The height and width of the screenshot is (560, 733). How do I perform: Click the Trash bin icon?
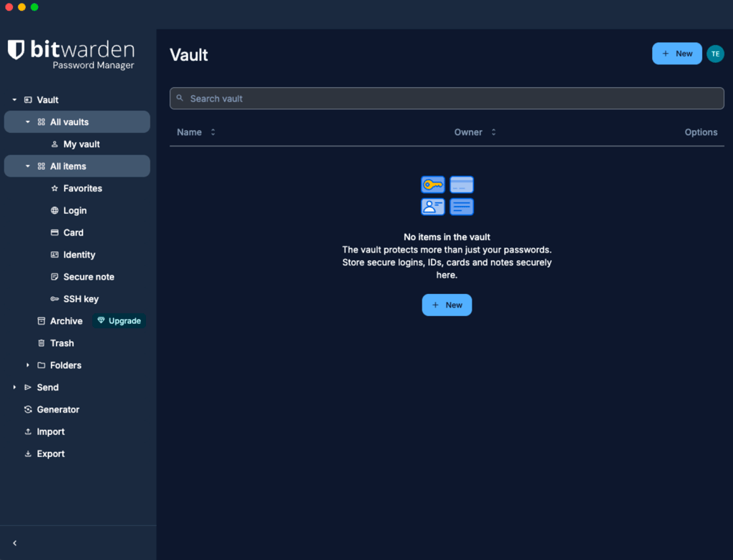tap(41, 343)
